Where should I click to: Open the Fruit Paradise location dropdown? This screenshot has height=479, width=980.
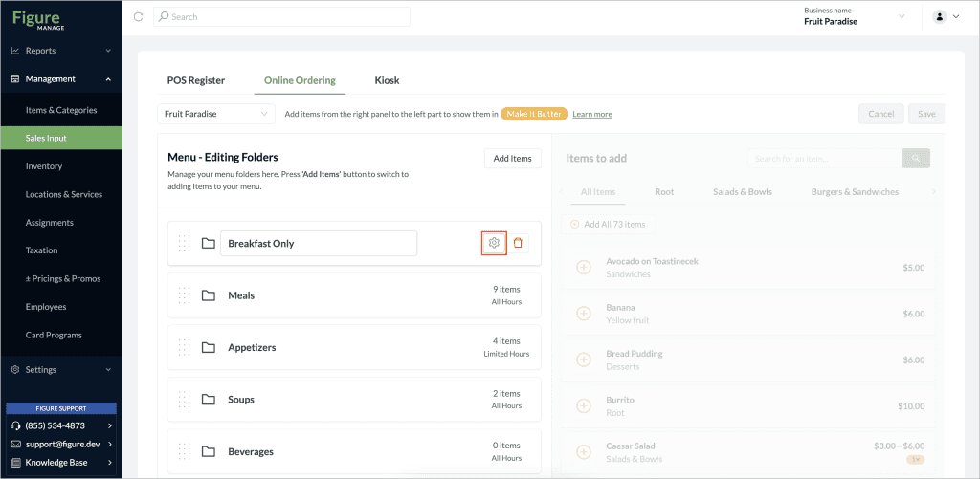pyautogui.click(x=215, y=115)
